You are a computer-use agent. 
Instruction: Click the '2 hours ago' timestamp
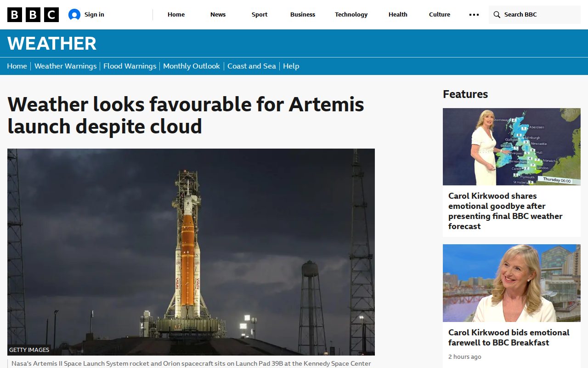click(465, 357)
